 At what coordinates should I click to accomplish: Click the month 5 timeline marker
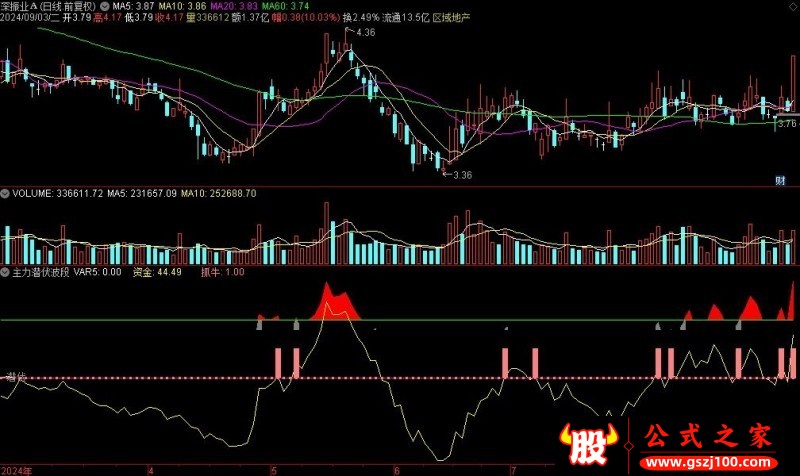point(274,470)
